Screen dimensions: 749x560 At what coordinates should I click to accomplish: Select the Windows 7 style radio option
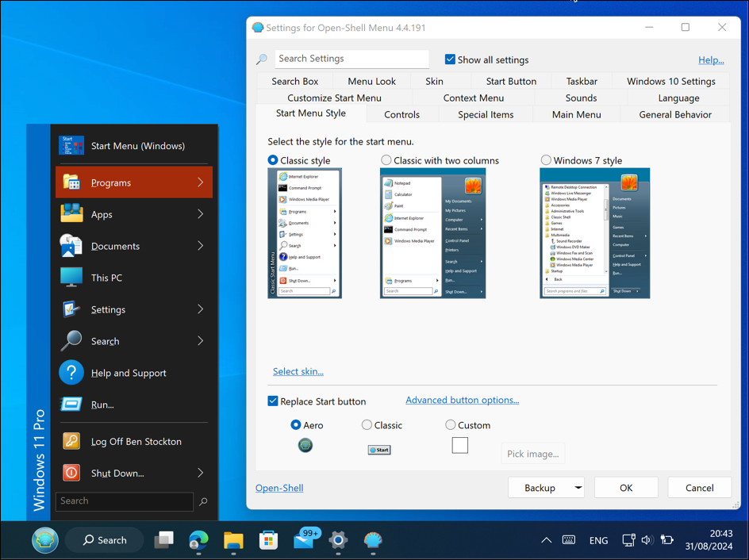point(546,160)
